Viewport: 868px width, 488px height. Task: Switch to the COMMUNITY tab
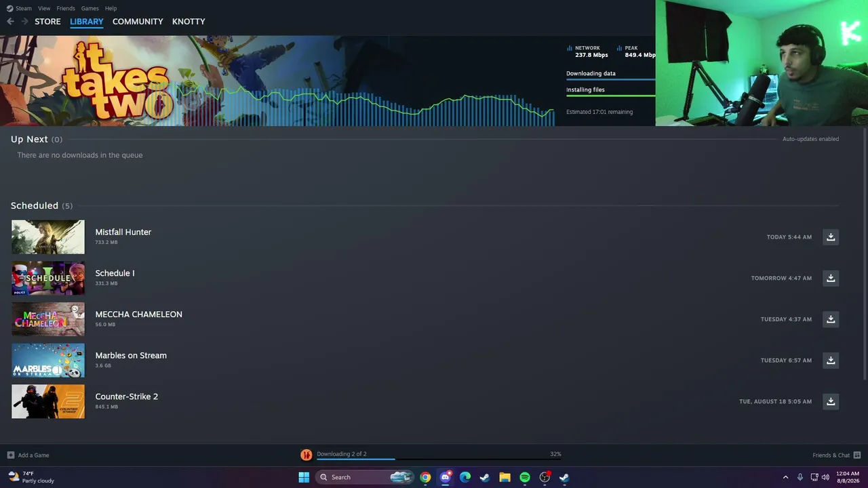click(x=138, y=22)
